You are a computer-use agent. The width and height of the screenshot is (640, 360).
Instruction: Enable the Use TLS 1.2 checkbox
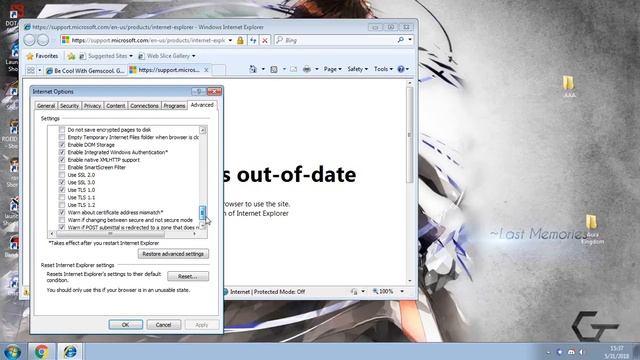click(62, 205)
